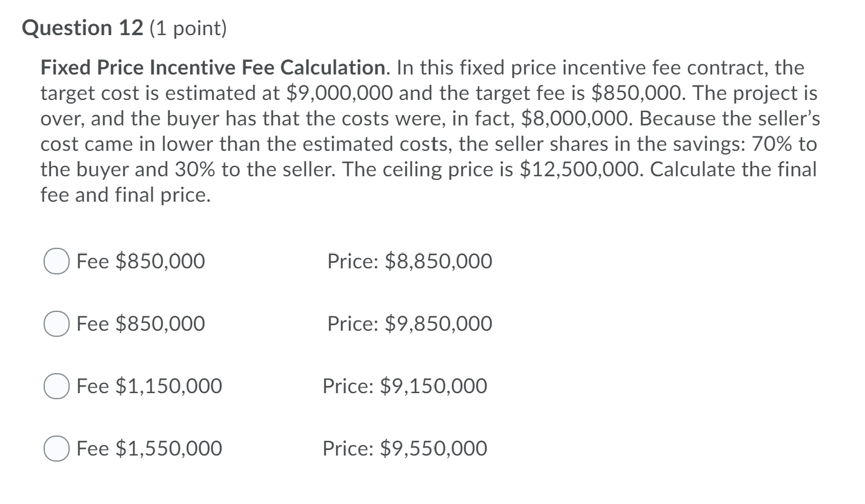The height and width of the screenshot is (504, 865).
Task: Click the text 'Fee $1,550,000'
Action: (148, 448)
